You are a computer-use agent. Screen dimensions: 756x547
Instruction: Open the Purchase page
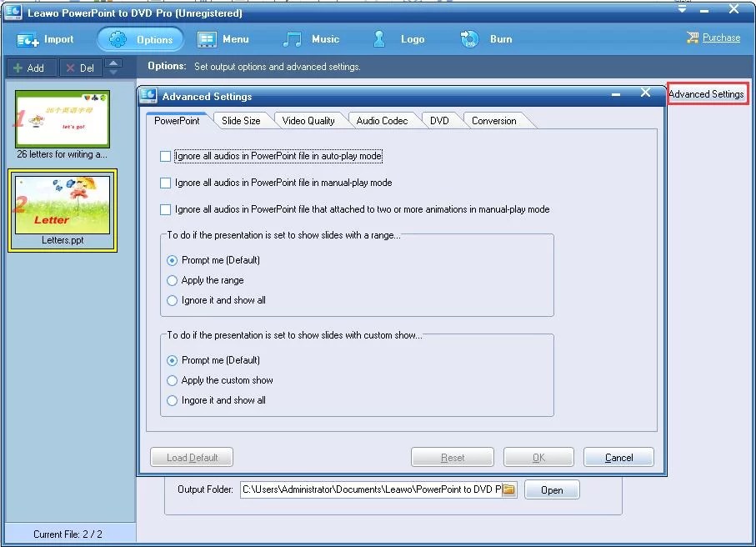719,38
